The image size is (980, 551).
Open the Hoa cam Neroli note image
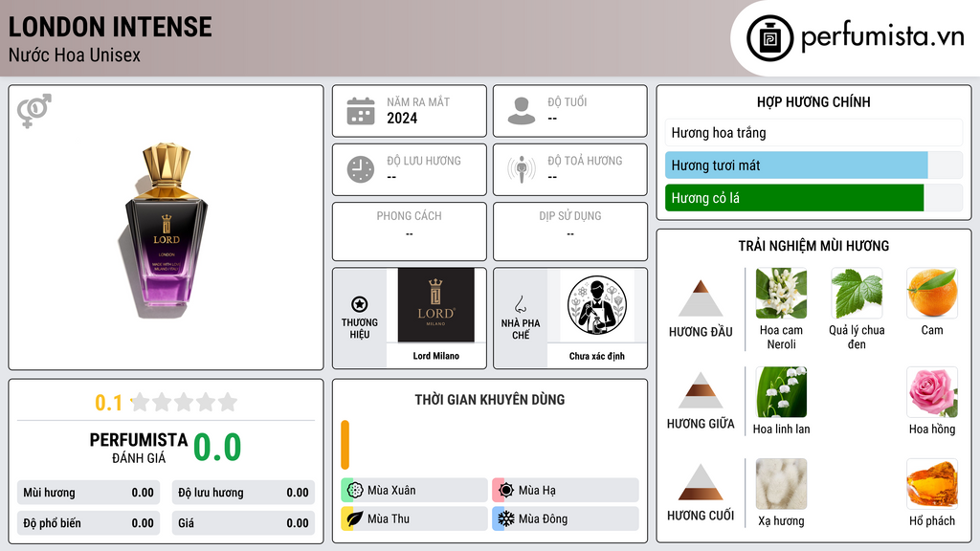781,294
